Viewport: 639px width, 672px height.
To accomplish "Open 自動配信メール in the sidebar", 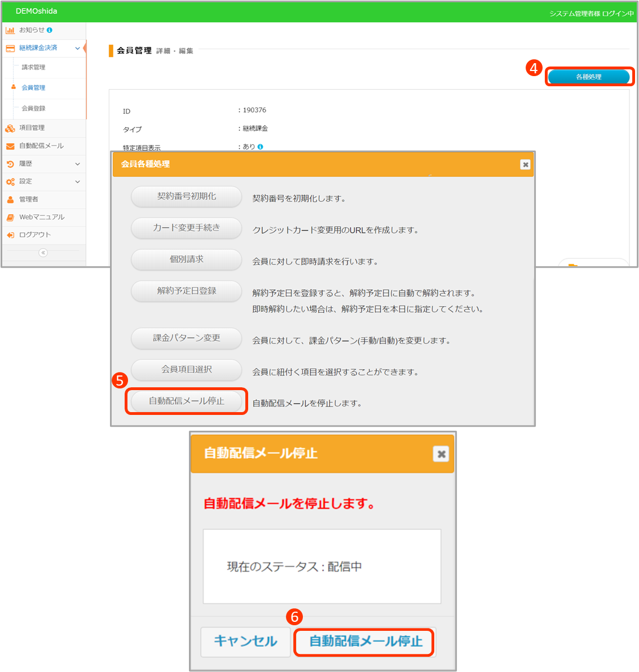I will pos(41,146).
